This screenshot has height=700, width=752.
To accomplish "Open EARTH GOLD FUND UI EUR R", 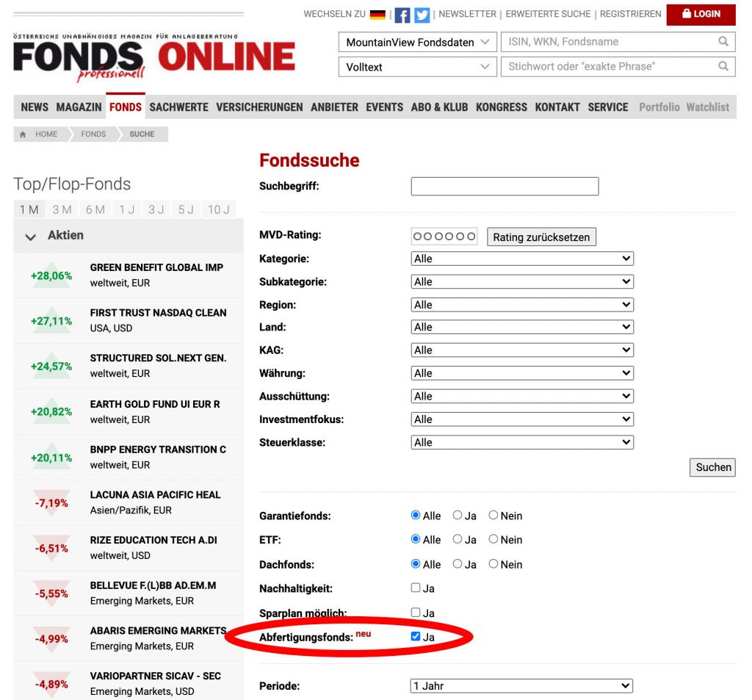I will (155, 405).
